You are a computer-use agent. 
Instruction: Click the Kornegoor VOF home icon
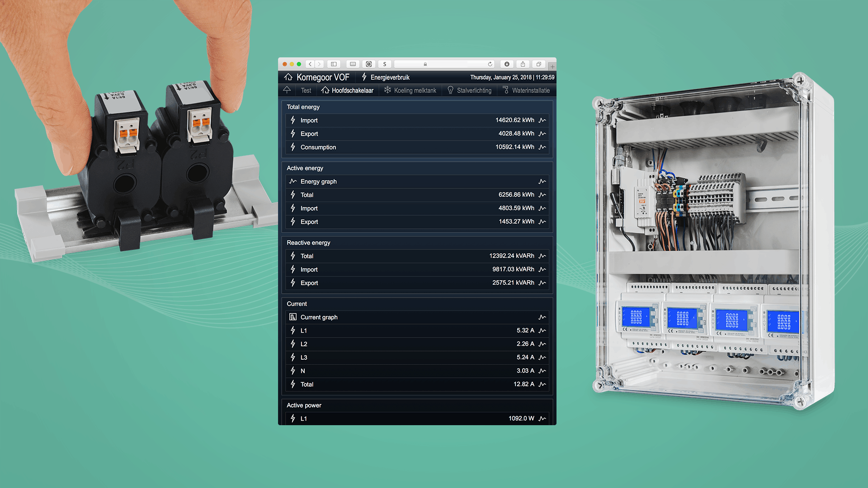coord(288,77)
